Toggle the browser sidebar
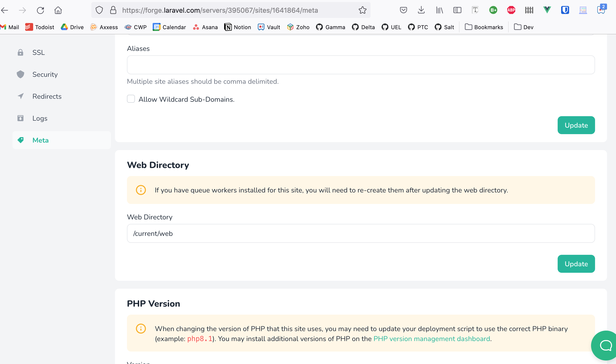This screenshot has width=616, height=364. pyautogui.click(x=457, y=10)
